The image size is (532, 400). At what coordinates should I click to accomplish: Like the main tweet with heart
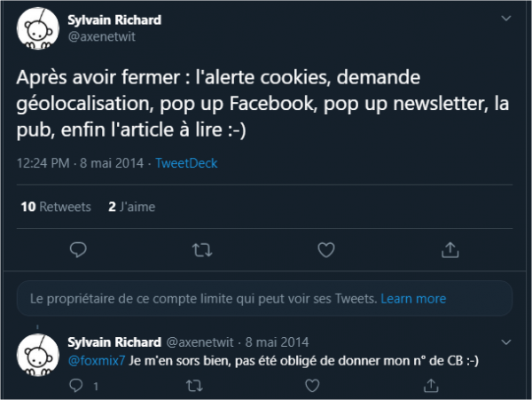[x=325, y=249]
